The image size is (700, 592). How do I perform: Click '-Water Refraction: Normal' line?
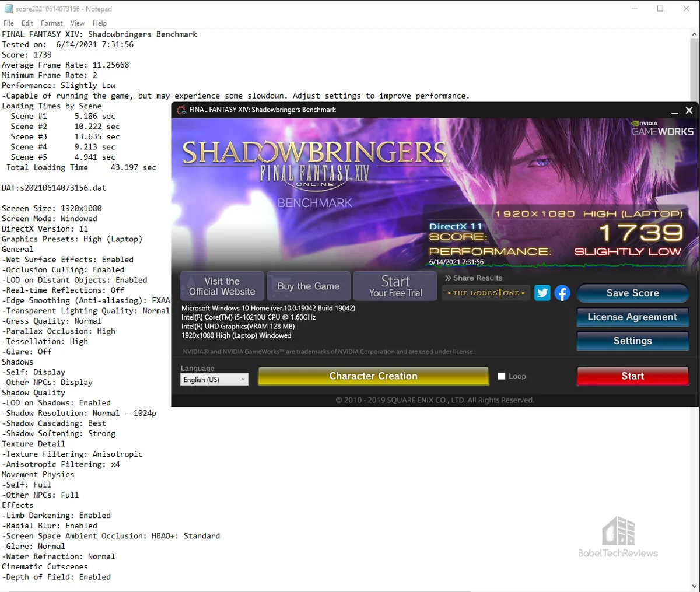pos(59,556)
